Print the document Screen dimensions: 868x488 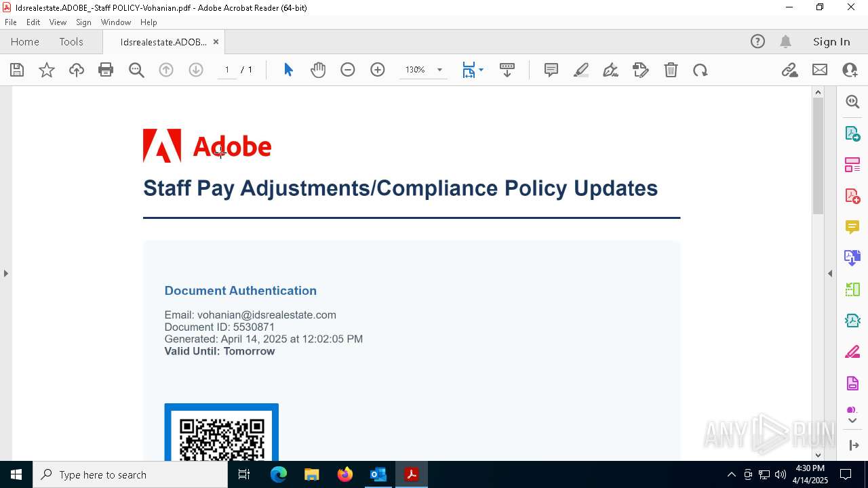106,70
